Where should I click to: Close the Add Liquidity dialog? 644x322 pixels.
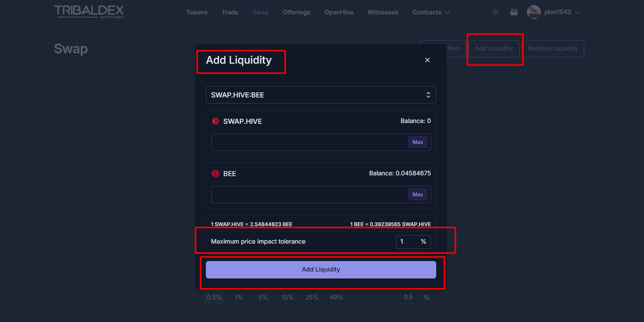pos(427,60)
